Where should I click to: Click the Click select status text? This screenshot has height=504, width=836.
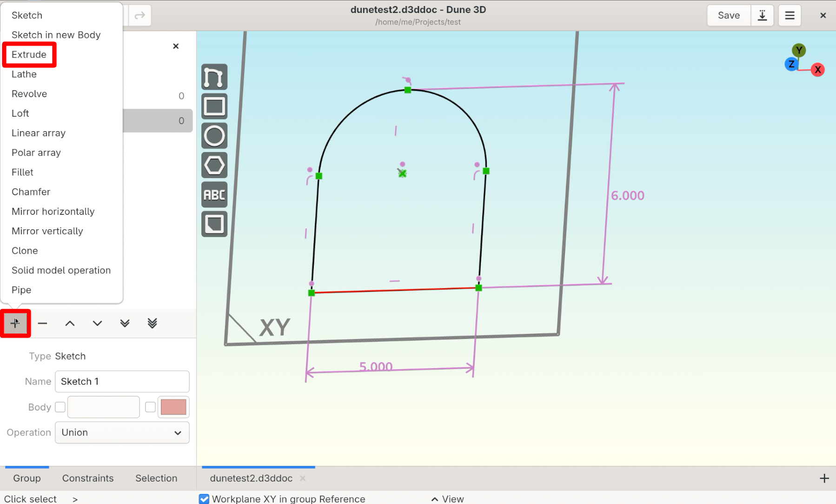pos(30,499)
